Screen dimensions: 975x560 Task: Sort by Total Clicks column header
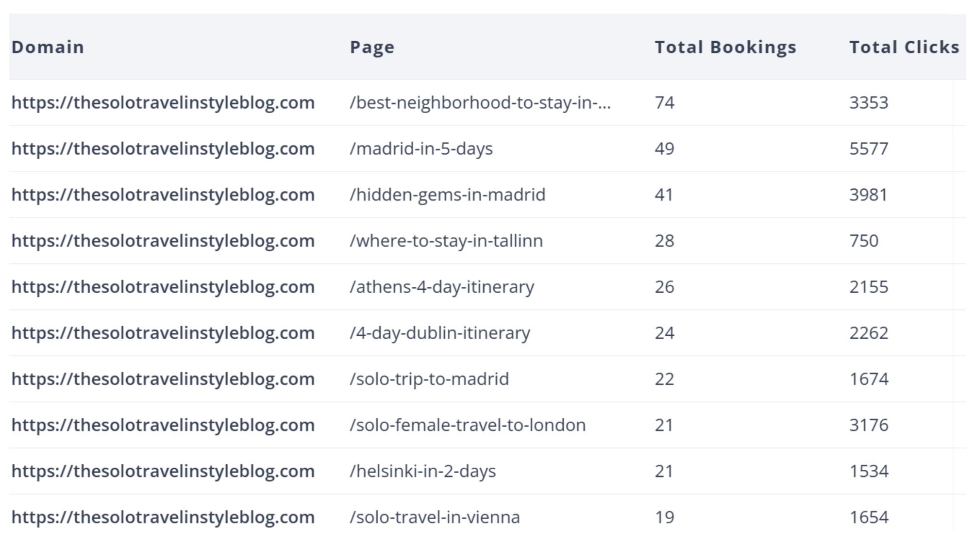904,47
